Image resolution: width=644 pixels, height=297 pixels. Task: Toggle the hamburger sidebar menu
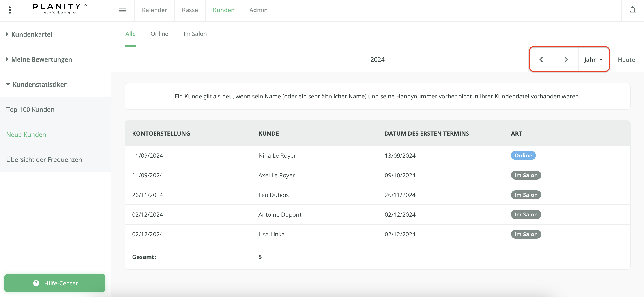[x=122, y=10]
